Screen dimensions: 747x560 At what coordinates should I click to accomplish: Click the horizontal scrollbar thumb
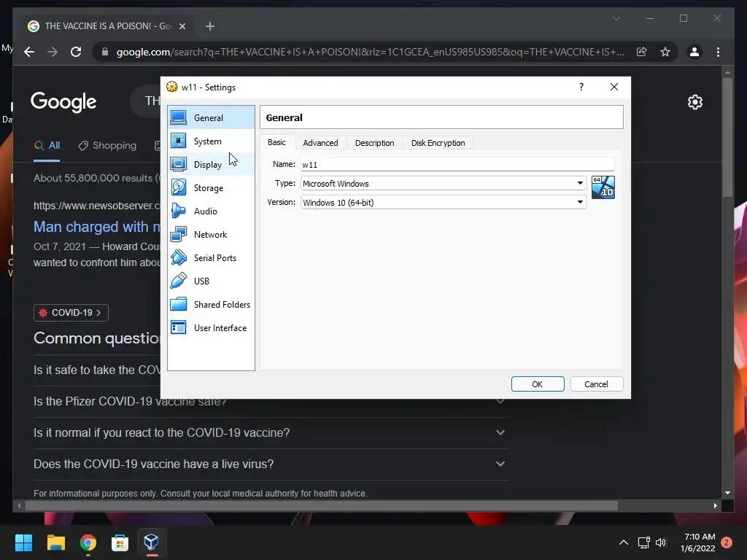point(322,506)
